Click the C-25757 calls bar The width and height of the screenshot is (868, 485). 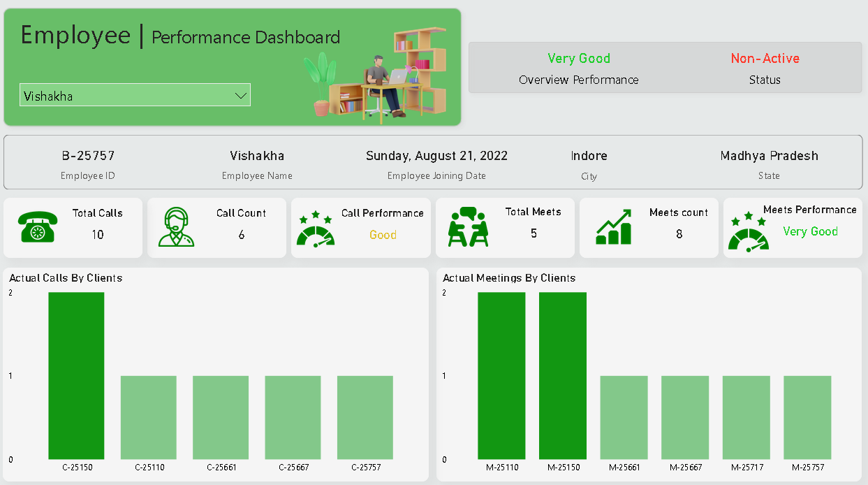pos(365,417)
